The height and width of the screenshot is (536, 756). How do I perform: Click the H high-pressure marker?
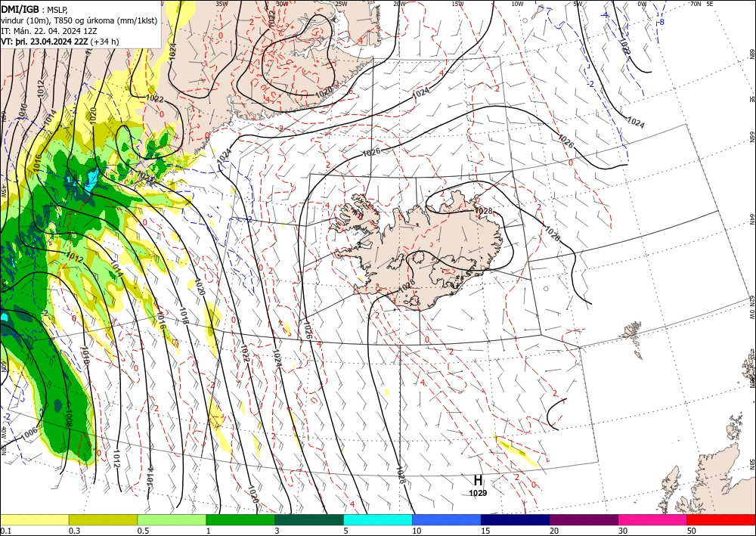478,480
